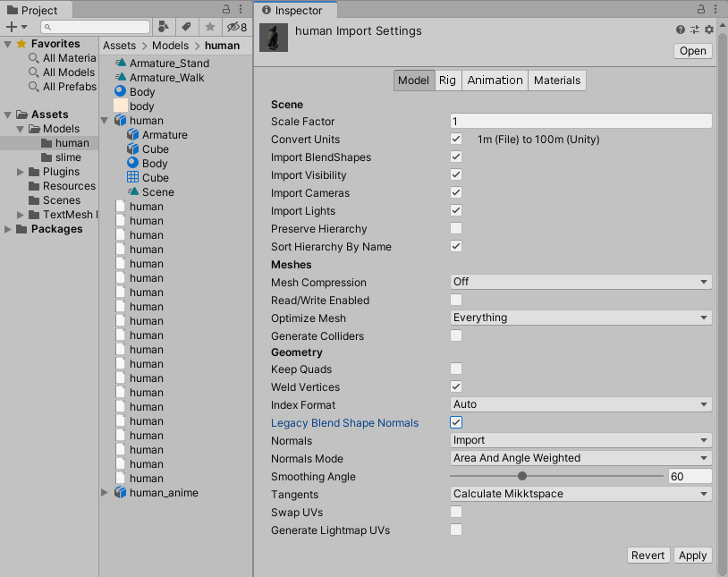Enable Preserve Hierarchy
Viewport: 728px width, 577px height.
pyautogui.click(x=456, y=229)
